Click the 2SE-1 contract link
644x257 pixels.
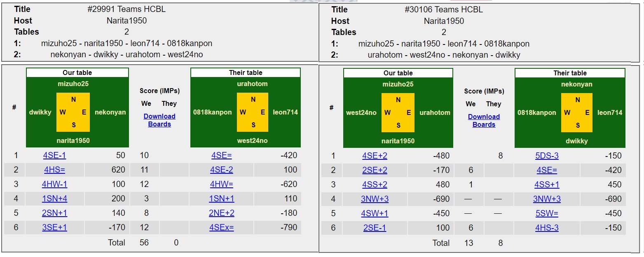click(375, 228)
